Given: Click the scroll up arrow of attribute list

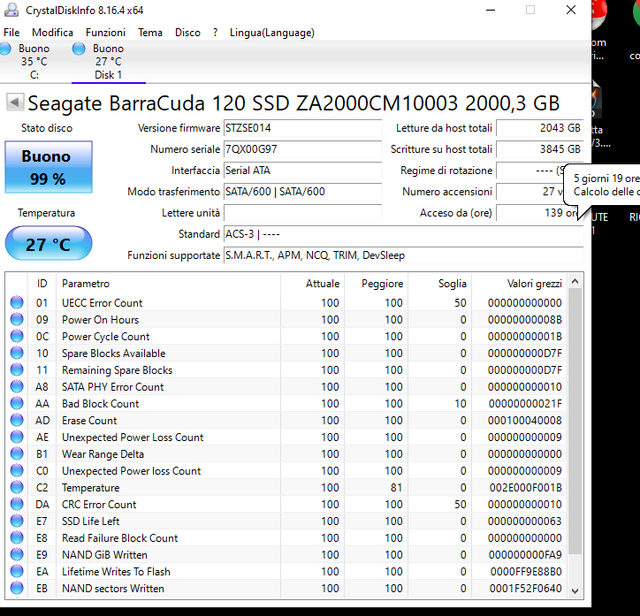Looking at the screenshot, I should (575, 281).
